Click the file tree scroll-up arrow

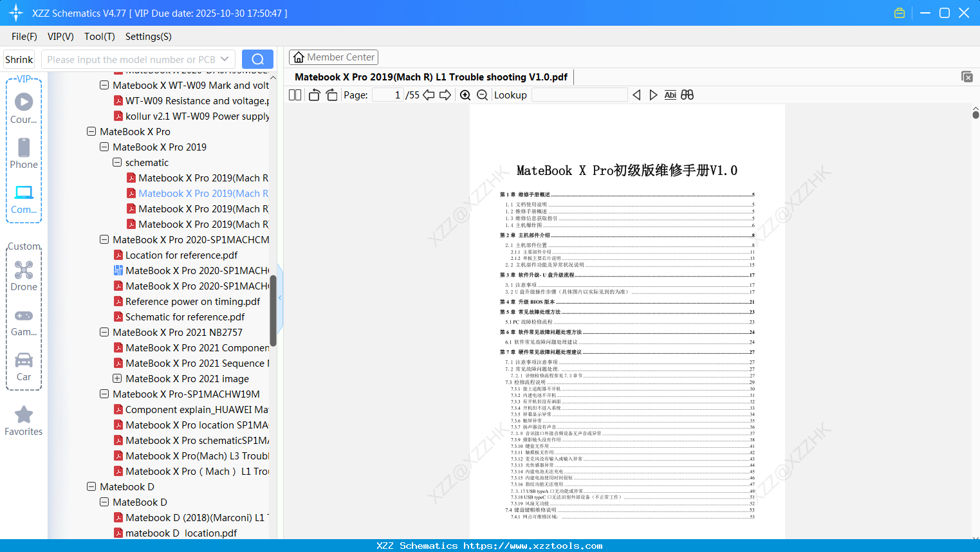(x=273, y=77)
